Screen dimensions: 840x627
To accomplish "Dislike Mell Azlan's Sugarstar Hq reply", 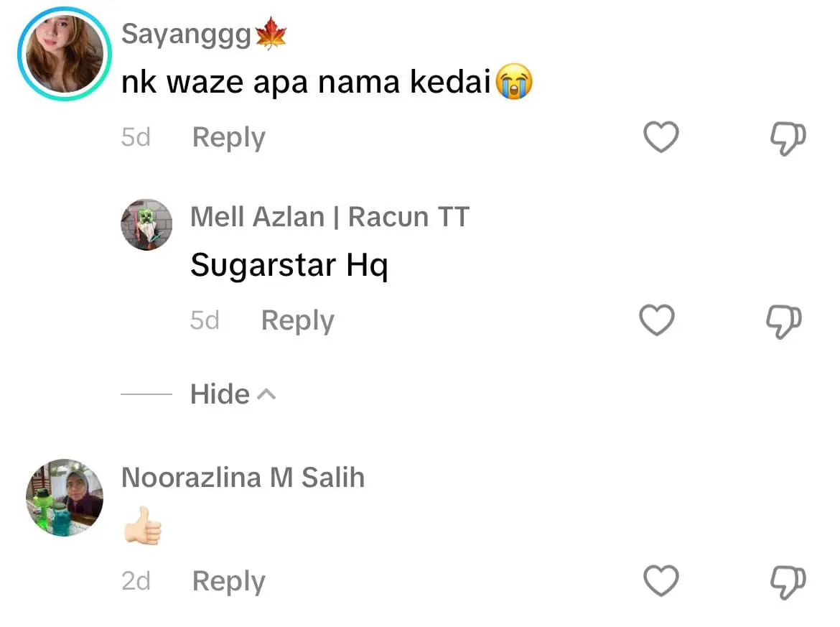I will click(x=783, y=320).
